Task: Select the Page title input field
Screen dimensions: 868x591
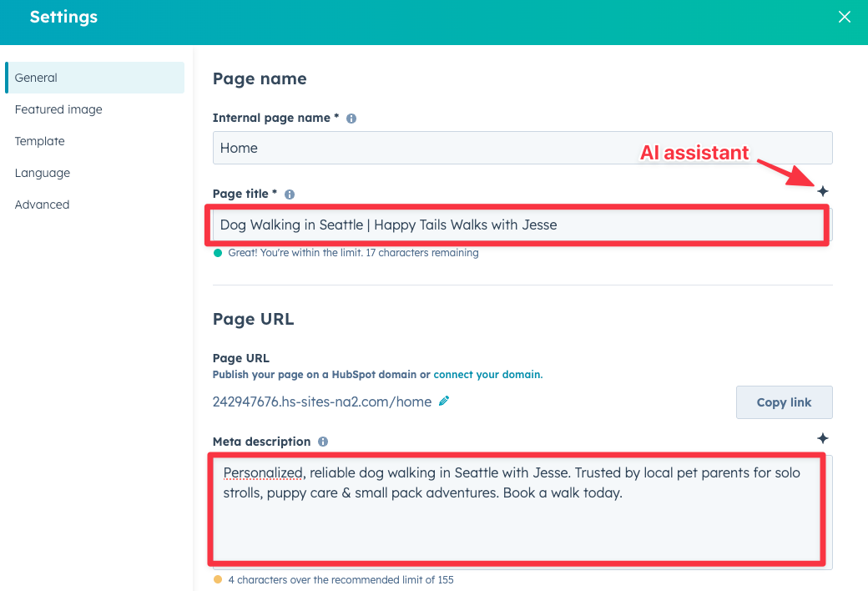Action: [517, 225]
